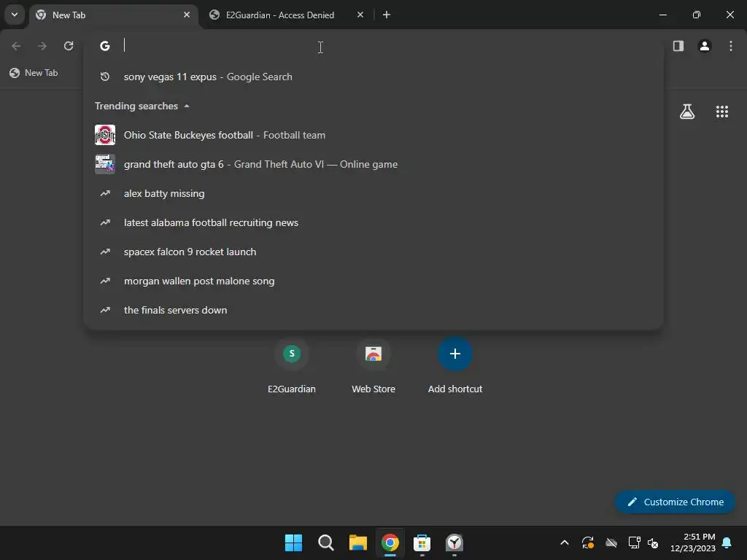Click the Google G icon in address bar
This screenshot has height=560, width=747.
(105, 46)
